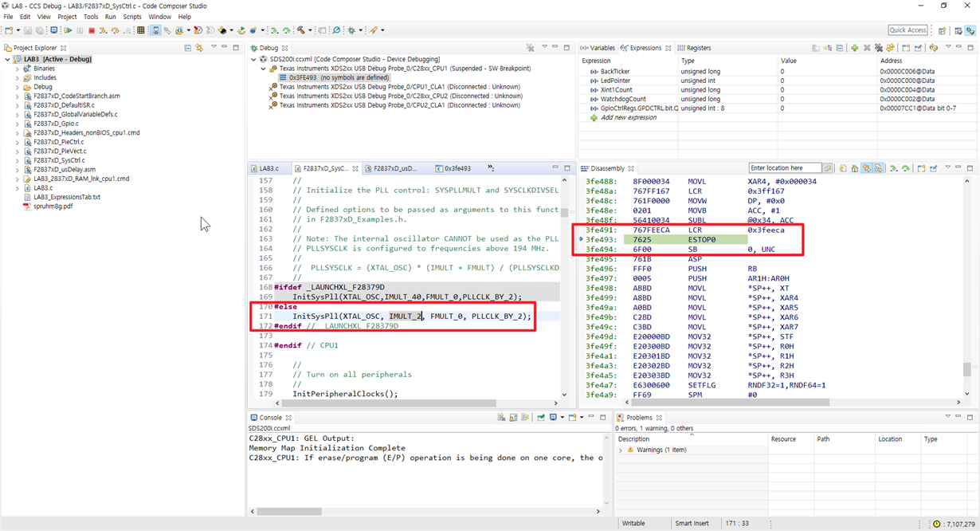Expand the Binaries folder in Project Explorer
This screenshot has width=980, height=531.
coord(17,69)
